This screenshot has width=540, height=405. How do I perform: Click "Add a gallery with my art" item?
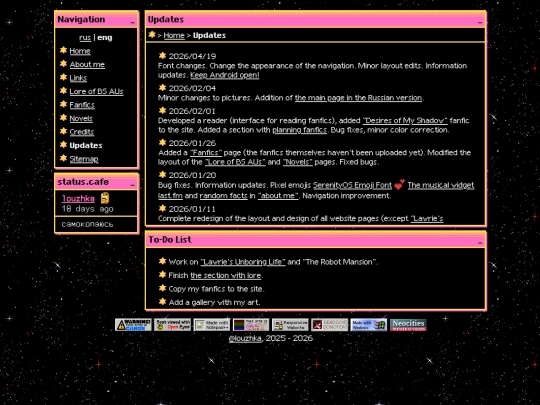214,302
